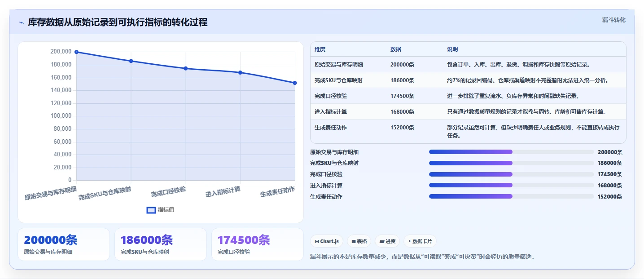Click the title 库存数据从原始记录到可执行指标的转化过程
This screenshot has width=644, height=279.
click(118, 22)
